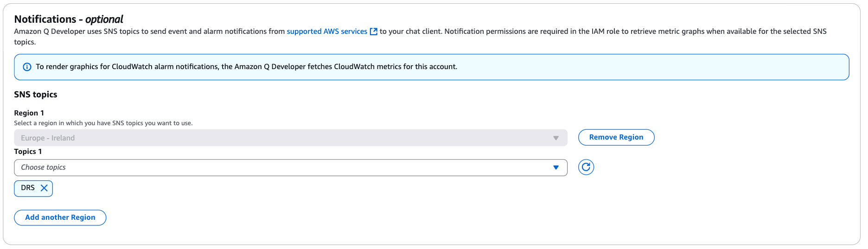Click the Remove Region button

(616, 138)
